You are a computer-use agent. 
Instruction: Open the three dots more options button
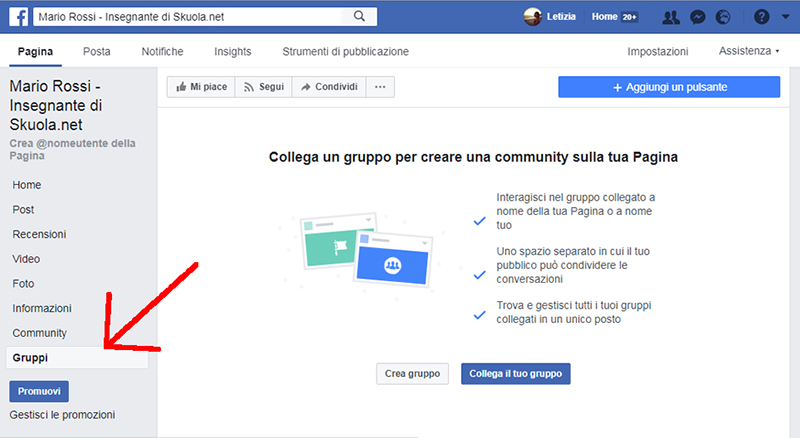point(379,87)
